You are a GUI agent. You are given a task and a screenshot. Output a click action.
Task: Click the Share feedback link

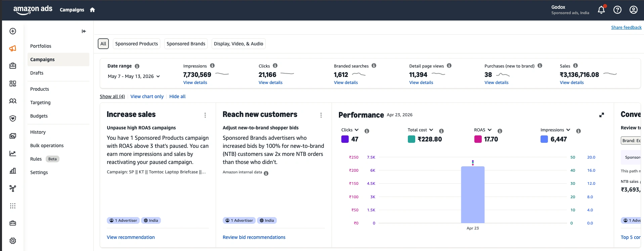tap(626, 28)
